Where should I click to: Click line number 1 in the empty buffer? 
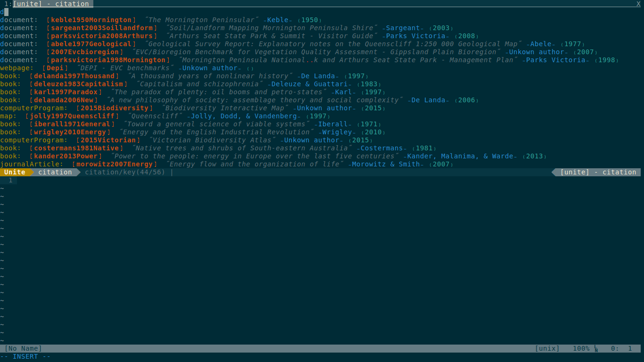point(10,180)
